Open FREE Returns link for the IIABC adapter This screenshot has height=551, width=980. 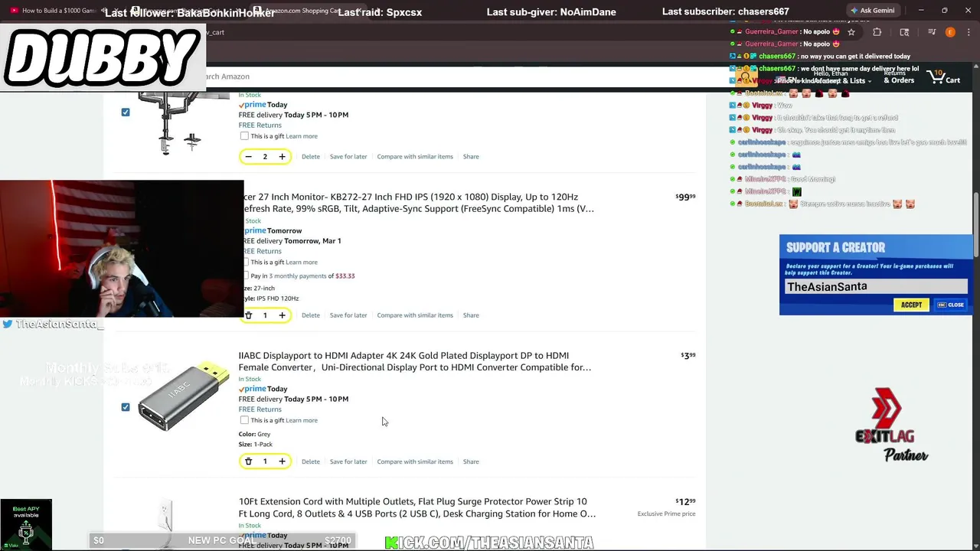[x=260, y=409]
